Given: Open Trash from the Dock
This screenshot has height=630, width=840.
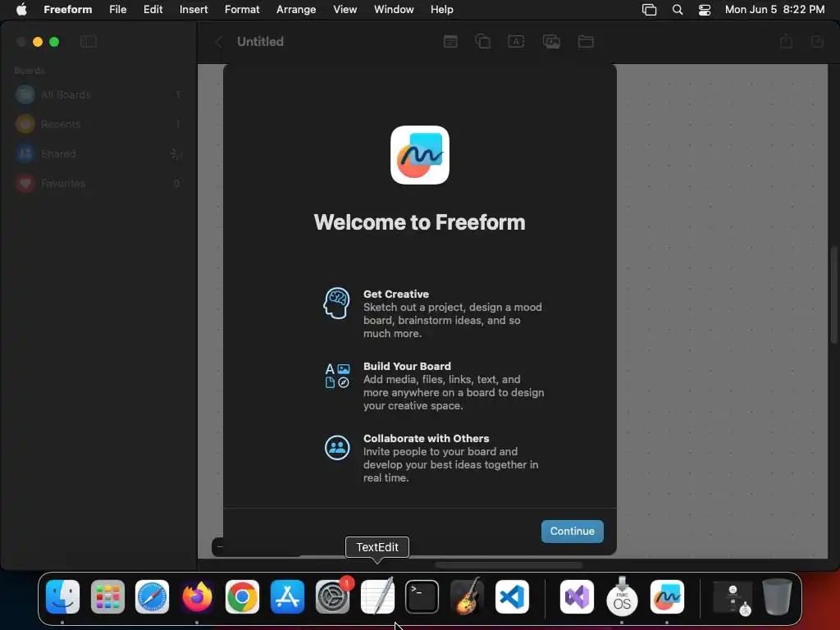Looking at the screenshot, I should pyautogui.click(x=778, y=597).
